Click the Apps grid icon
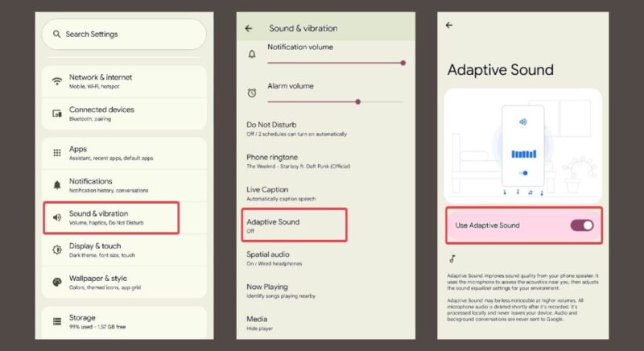644x351 pixels. [57, 153]
